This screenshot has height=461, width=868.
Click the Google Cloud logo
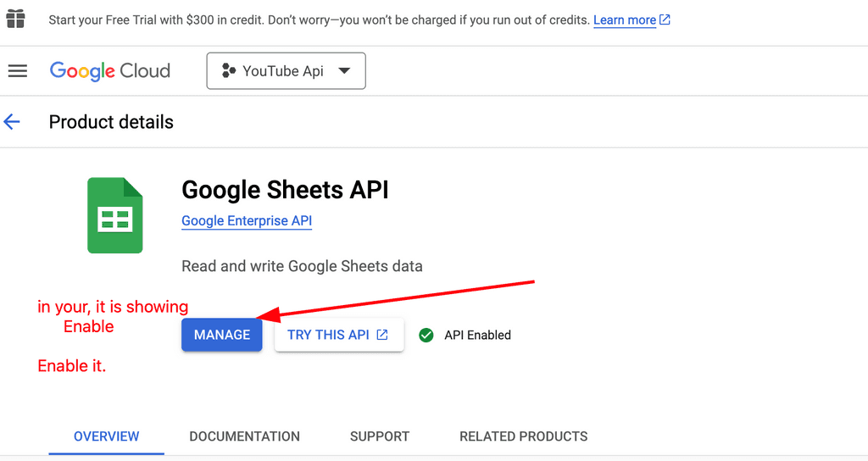point(110,71)
